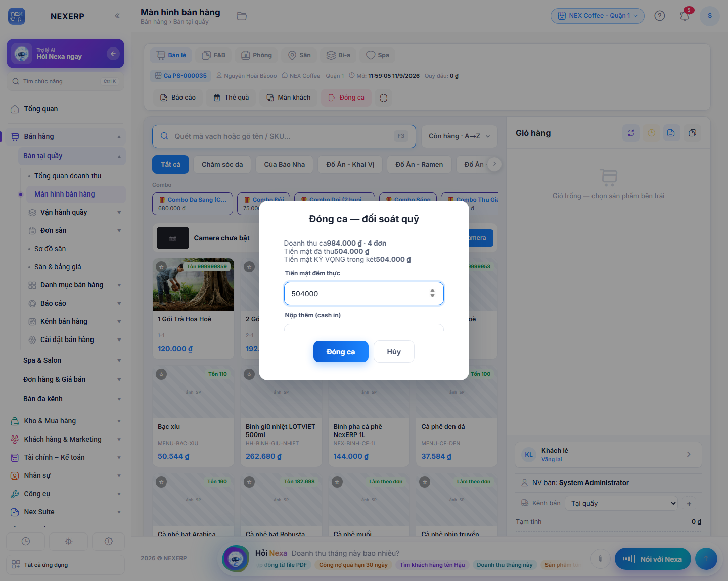Open the folder icon beside the page title
This screenshot has height=581, width=728.
242,16
